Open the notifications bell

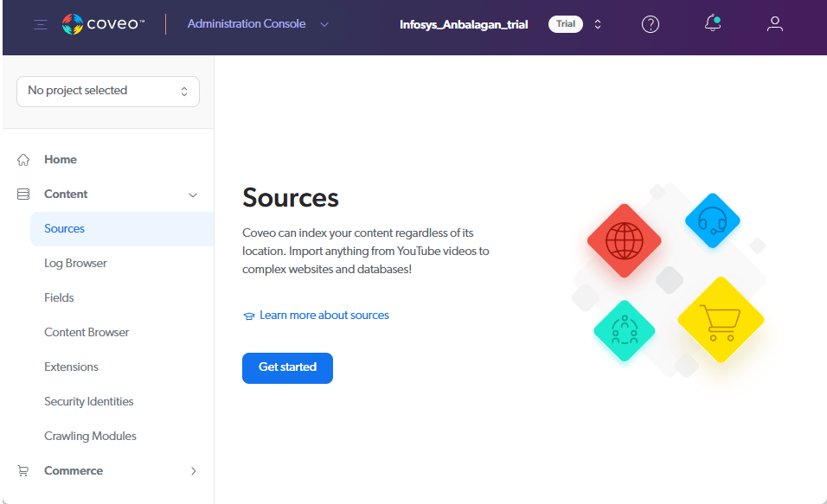[713, 24]
